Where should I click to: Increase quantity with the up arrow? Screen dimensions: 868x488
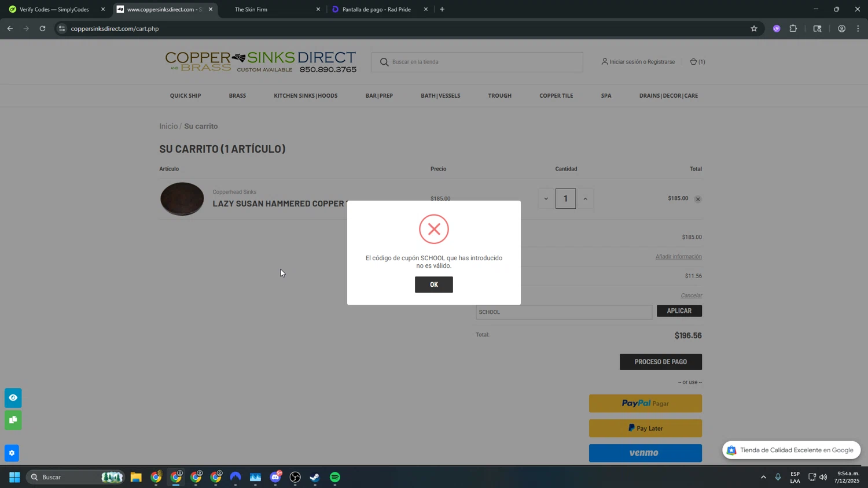[585, 199]
